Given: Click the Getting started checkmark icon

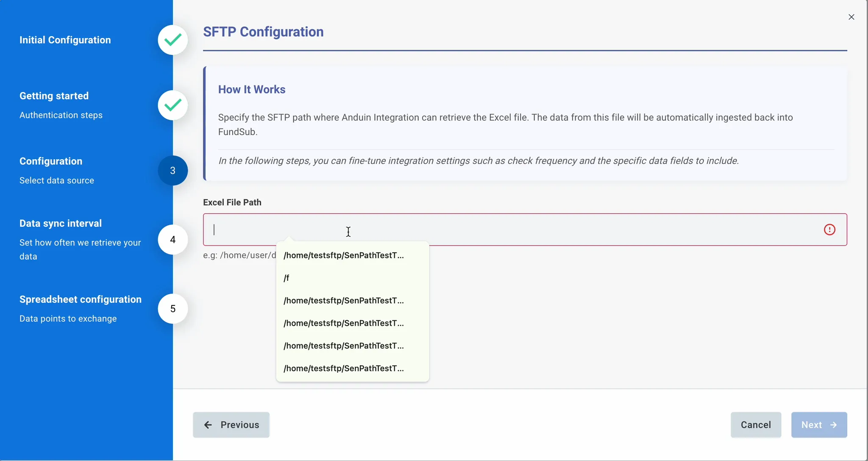Looking at the screenshot, I should pos(173,105).
